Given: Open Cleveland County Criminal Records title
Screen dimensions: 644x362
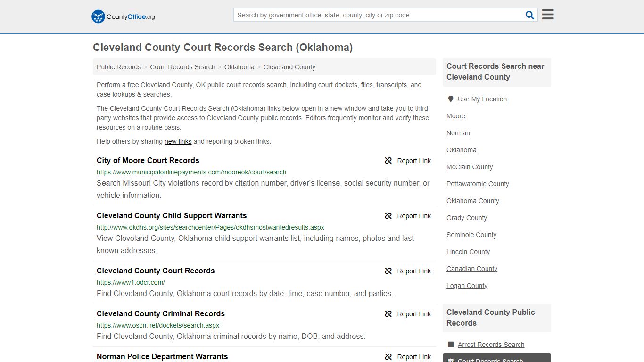Looking at the screenshot, I should 161,313.
